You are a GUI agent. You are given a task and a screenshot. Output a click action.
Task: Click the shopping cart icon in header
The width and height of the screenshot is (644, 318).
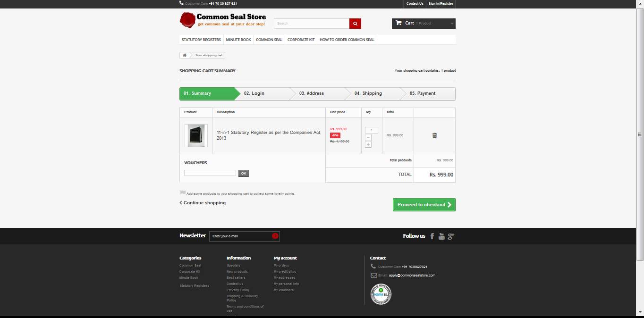pyautogui.click(x=398, y=23)
